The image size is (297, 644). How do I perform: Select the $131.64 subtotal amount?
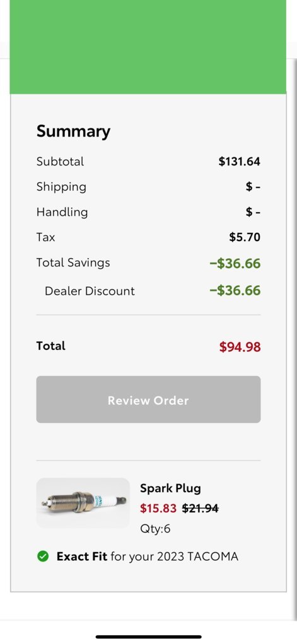(x=240, y=161)
